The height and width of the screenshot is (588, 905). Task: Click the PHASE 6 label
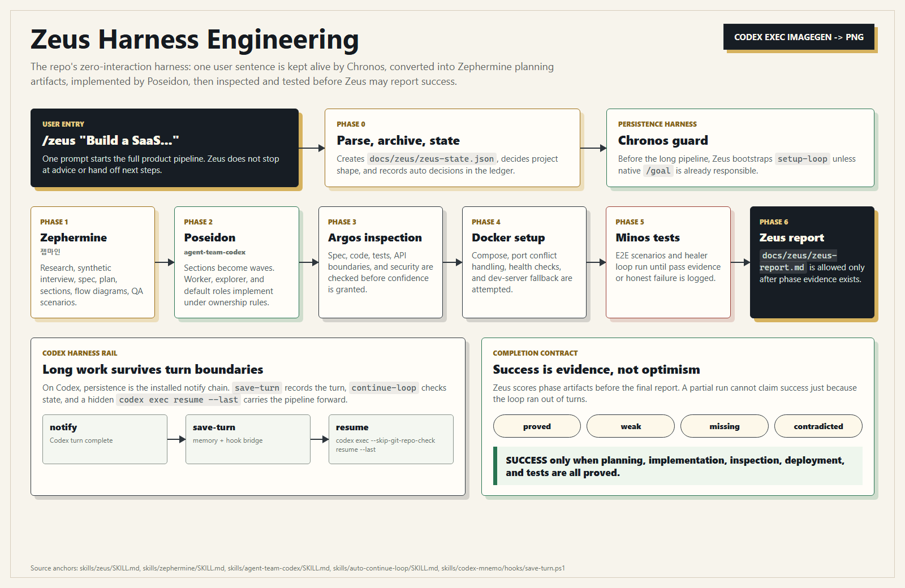(x=774, y=222)
